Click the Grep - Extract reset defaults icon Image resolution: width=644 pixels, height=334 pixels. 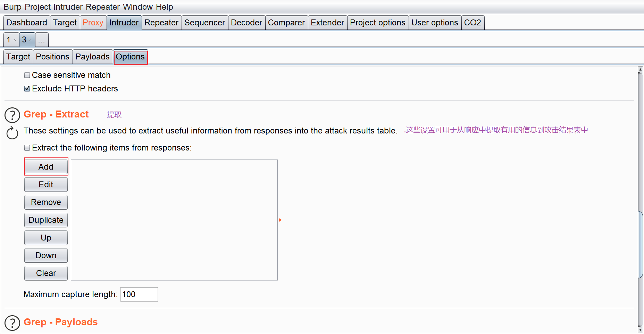(12, 133)
